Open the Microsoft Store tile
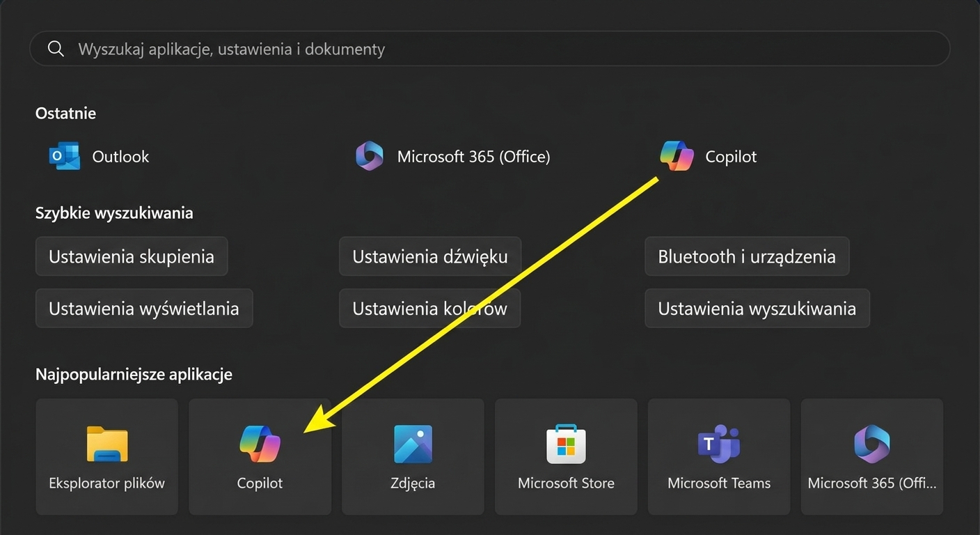This screenshot has width=980, height=535. 566,456
